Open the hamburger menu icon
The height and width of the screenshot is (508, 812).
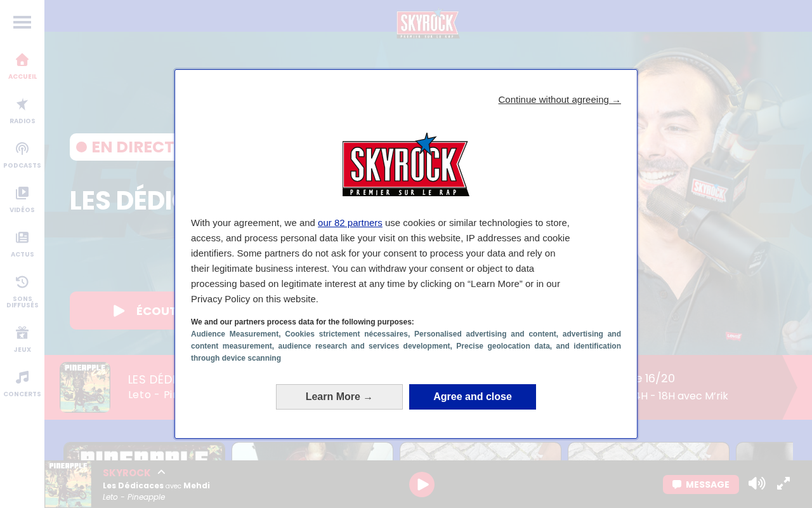pyautogui.click(x=22, y=22)
